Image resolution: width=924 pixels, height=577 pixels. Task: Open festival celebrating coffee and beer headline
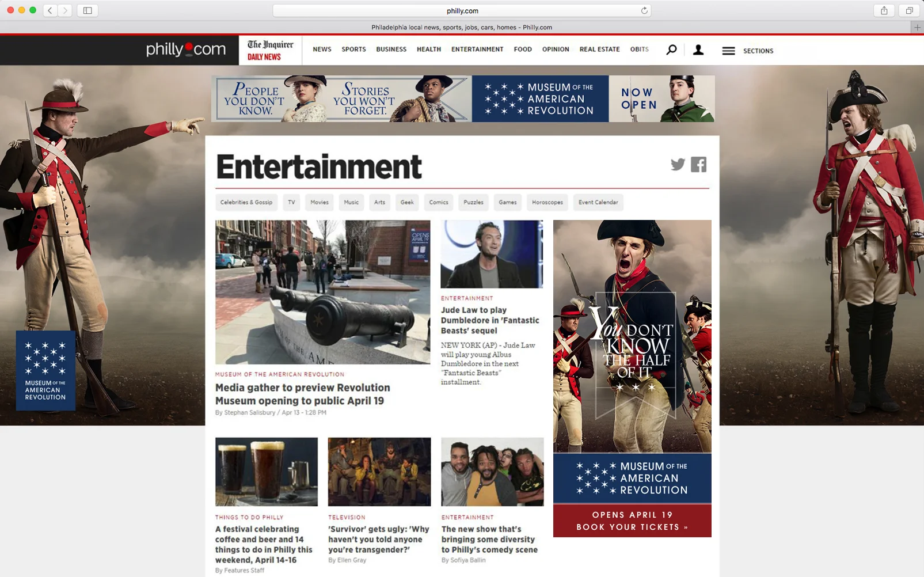[264, 544]
